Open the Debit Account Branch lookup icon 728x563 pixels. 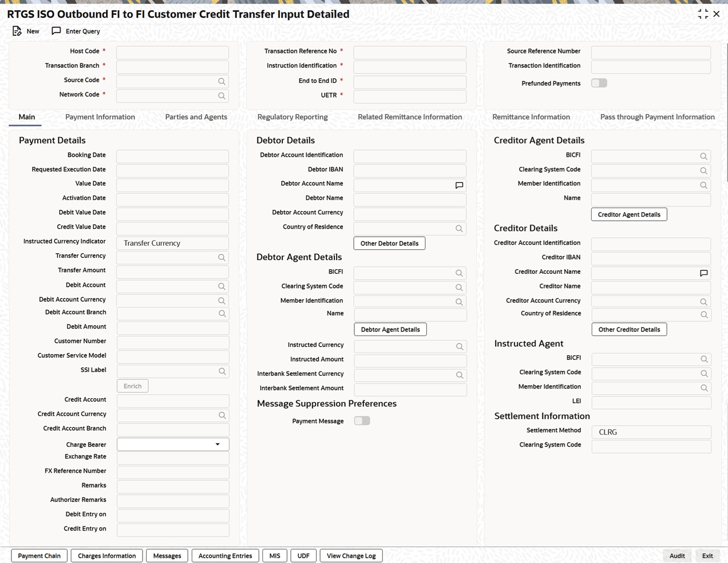pos(223,314)
